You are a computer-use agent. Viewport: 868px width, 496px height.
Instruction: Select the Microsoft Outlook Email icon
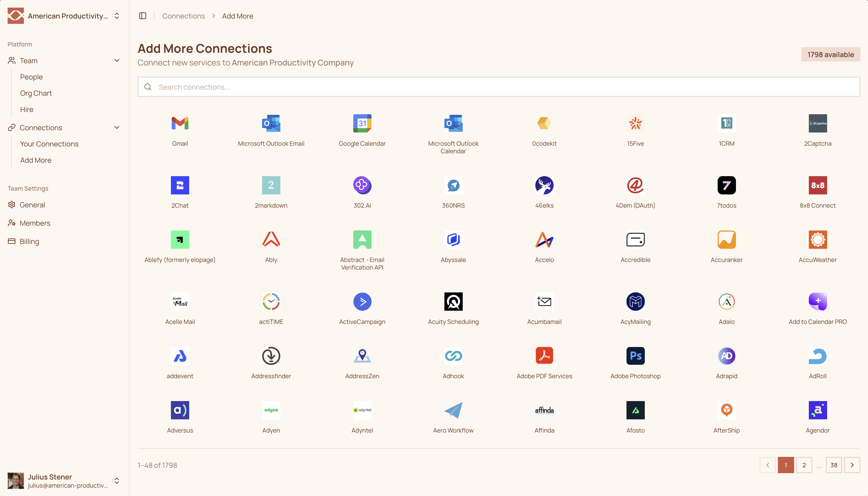[x=271, y=123]
